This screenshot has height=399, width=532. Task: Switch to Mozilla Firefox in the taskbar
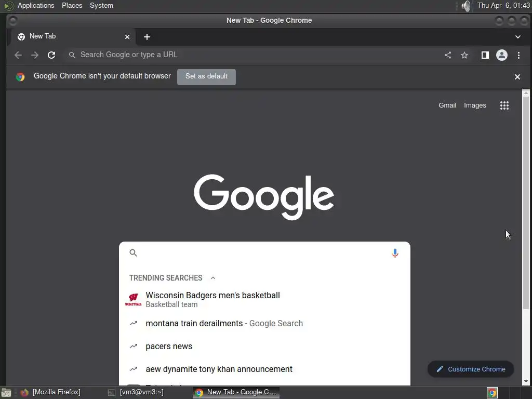point(50,393)
